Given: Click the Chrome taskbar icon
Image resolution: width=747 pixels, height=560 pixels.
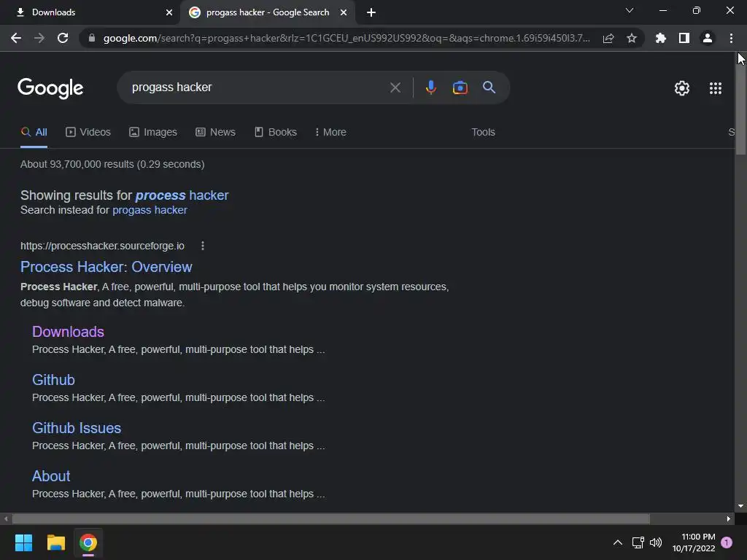Looking at the screenshot, I should pos(88,542).
